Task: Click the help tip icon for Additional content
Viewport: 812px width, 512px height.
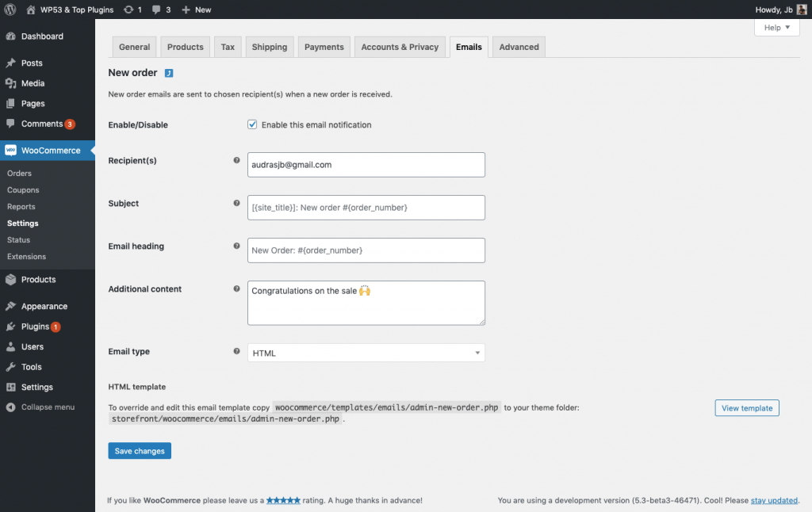Action: (x=236, y=288)
